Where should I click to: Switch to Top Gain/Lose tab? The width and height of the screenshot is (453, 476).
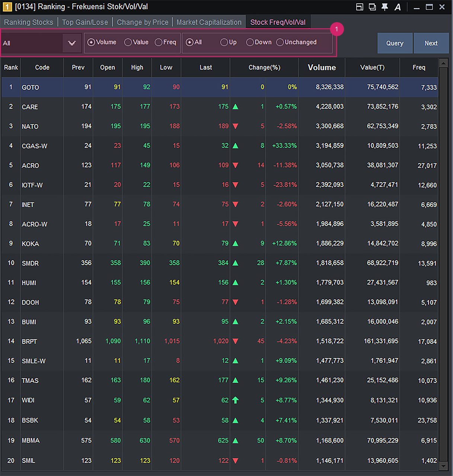coord(85,22)
